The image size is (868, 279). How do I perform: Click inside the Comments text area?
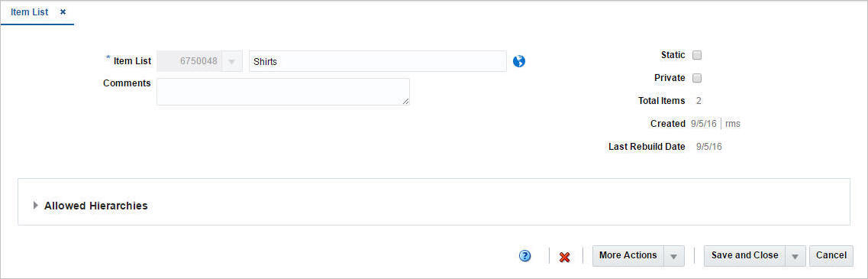tap(283, 92)
